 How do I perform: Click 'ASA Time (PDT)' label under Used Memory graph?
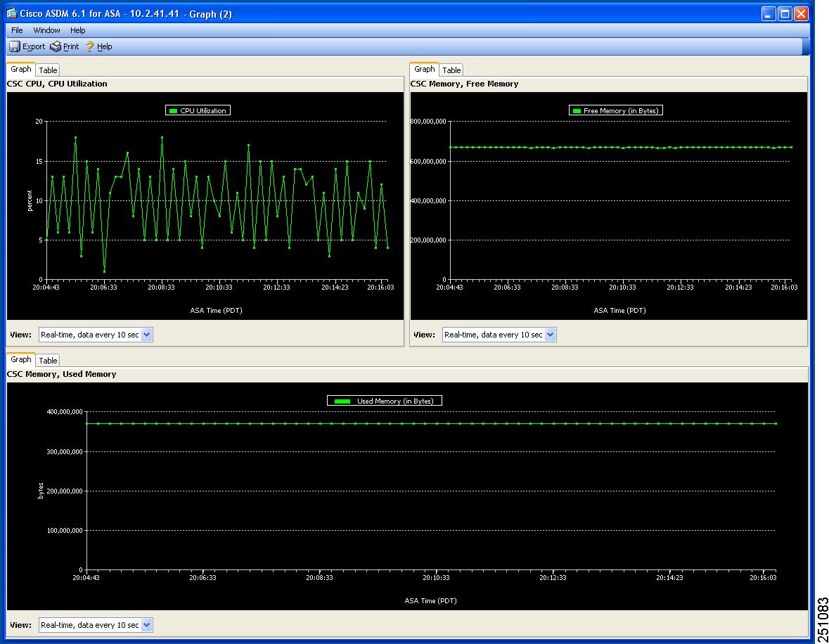pos(430,600)
